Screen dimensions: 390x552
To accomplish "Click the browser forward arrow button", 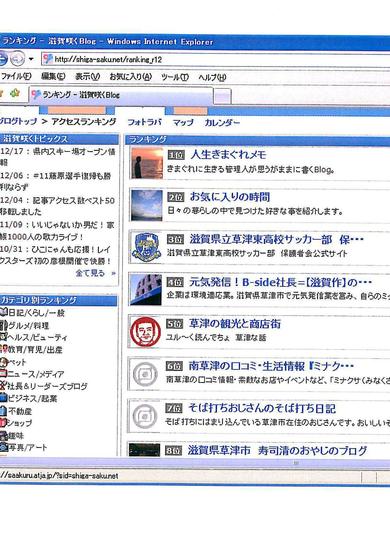I will 17,59.
